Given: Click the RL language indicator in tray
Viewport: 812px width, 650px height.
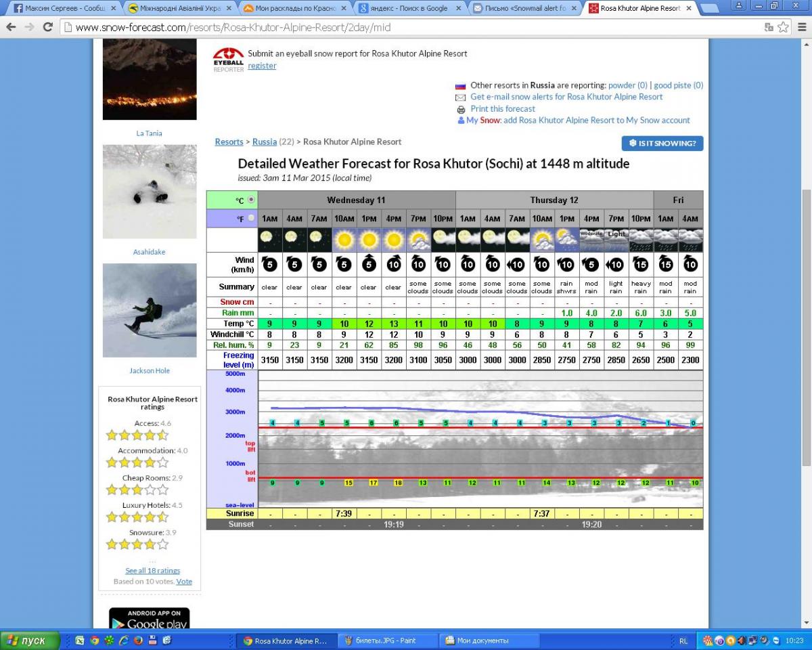Looking at the screenshot, I should pyautogui.click(x=683, y=641).
